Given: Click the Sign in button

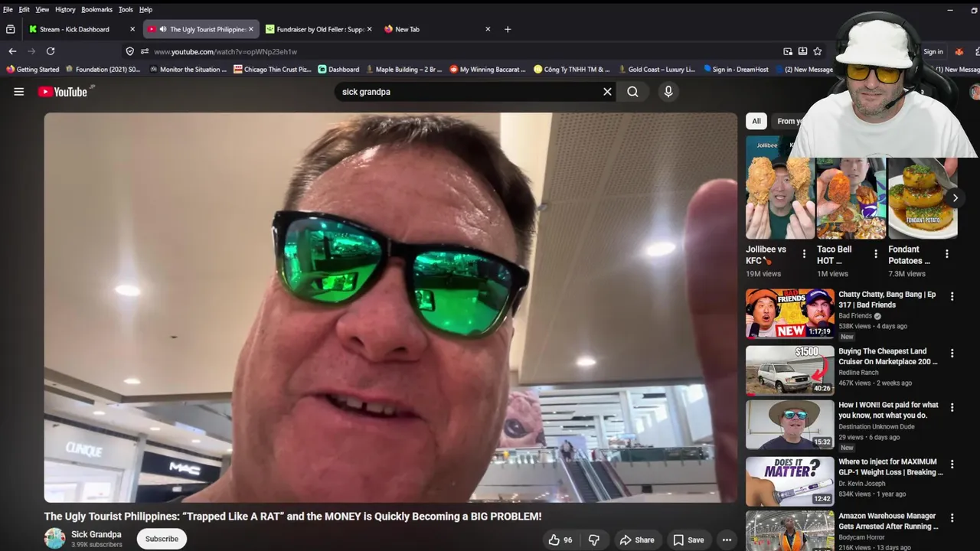Looking at the screenshot, I should (x=933, y=51).
